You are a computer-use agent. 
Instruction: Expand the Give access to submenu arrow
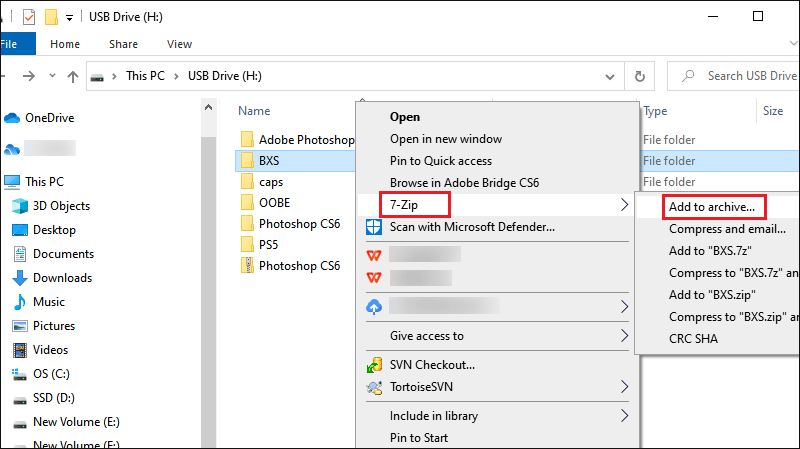tap(624, 336)
